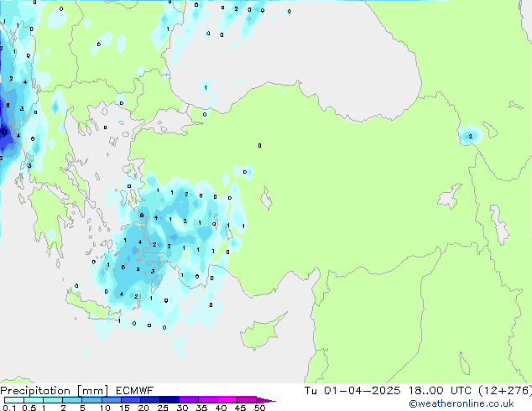532x411 pixels.
Task: Select the "50" legend scale label
Action: [259, 408]
